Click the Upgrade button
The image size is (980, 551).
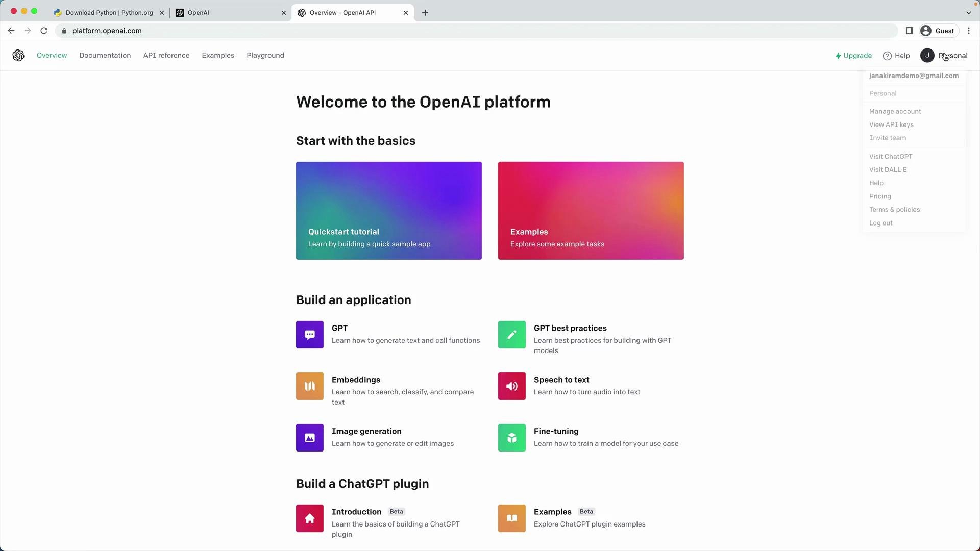pyautogui.click(x=853, y=56)
